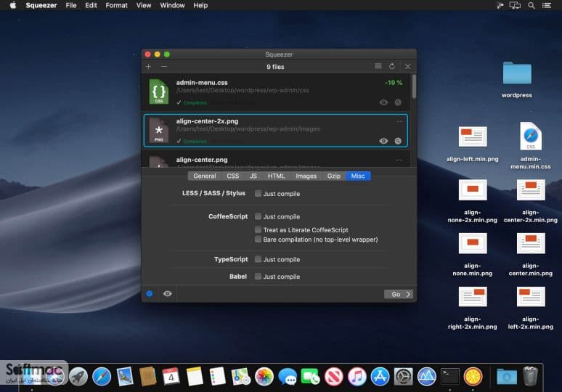This screenshot has width=562, height=392.
Task: Enable CoffeeScript Just compile checkbox
Action: 258,216
